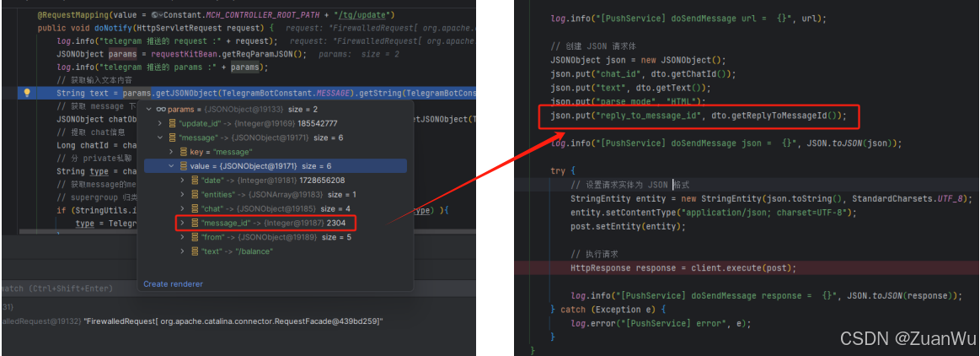The image size is (980, 356).
Task: Click the field icon of "text" entry
Action: click(x=195, y=251)
